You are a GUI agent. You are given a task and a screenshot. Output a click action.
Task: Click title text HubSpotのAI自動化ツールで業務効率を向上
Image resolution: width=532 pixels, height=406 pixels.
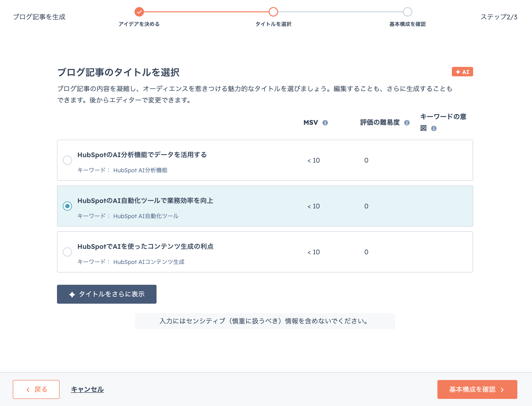coord(145,201)
